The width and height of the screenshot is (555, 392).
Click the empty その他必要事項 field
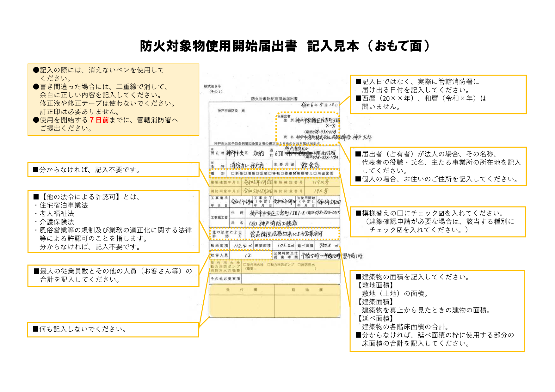[290, 279]
